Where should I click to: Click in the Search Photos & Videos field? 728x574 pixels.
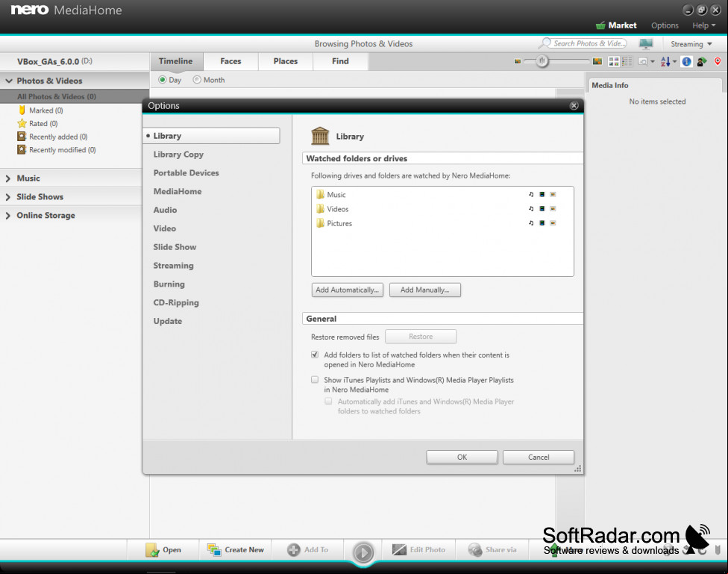[589, 43]
